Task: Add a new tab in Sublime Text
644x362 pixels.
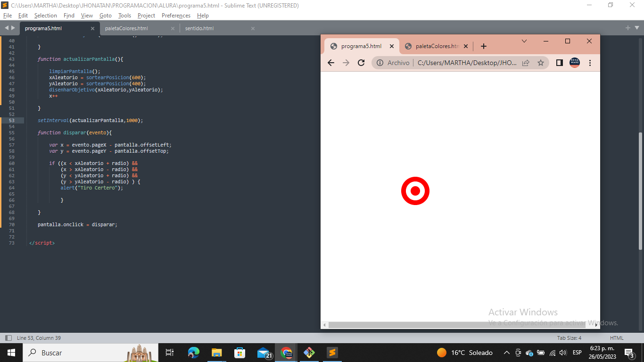Action: tap(627, 28)
